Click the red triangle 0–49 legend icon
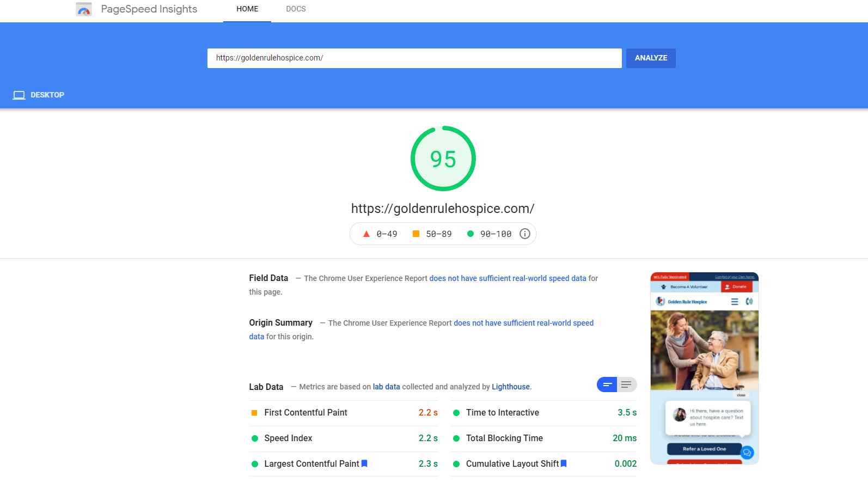Image resolution: width=868 pixels, height=482 pixels. [x=366, y=234]
